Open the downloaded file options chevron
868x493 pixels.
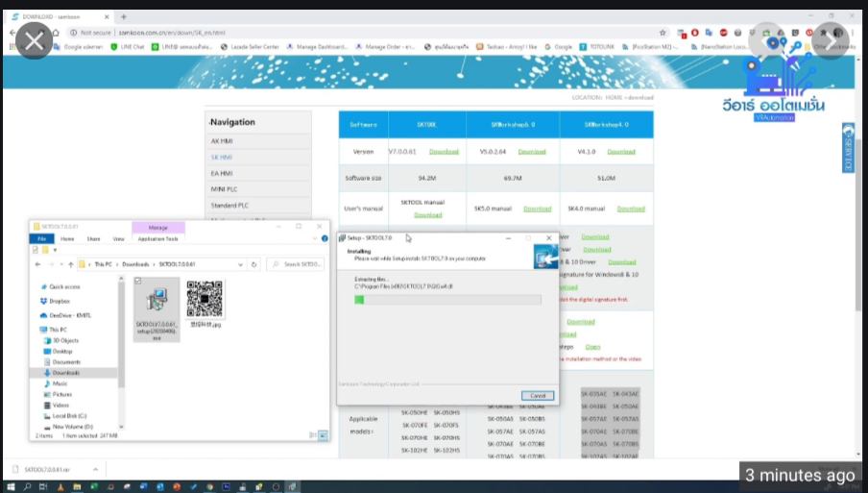click(93, 471)
